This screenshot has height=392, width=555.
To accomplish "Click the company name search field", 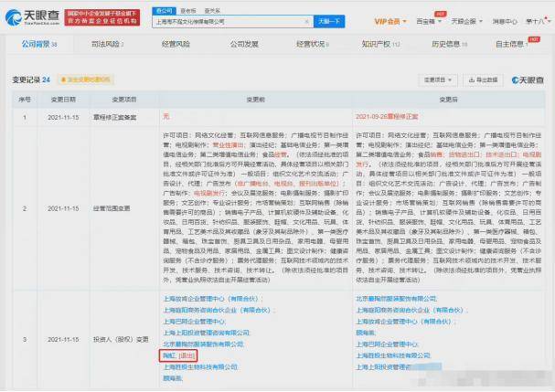I will (x=233, y=18).
